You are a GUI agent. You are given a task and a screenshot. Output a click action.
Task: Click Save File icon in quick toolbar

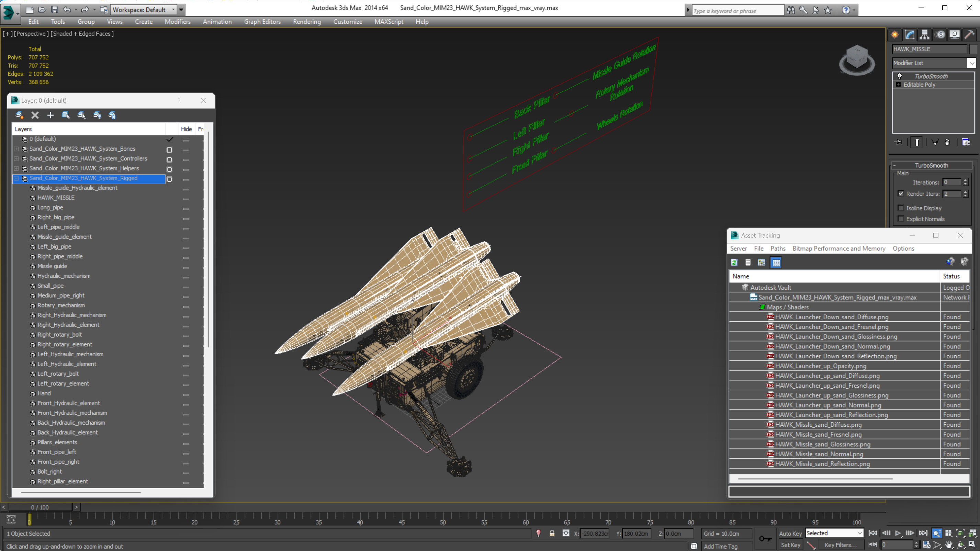54,10
